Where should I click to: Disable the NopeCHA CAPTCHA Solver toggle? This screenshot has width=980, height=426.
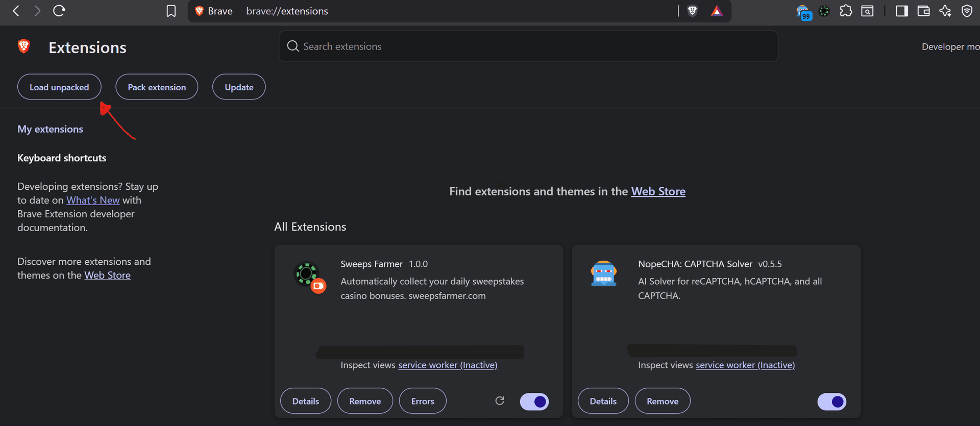pyautogui.click(x=832, y=402)
